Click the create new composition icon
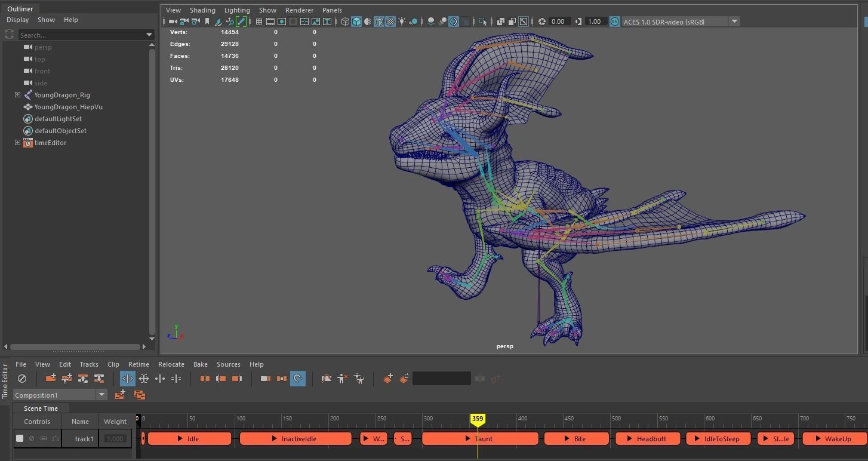868x461 pixels. (x=120, y=395)
